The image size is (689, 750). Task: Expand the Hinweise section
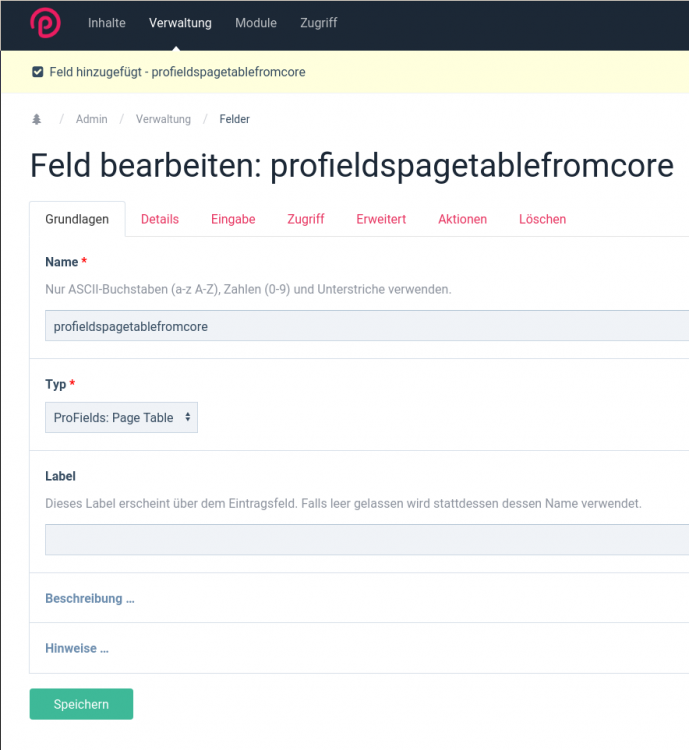pos(77,648)
